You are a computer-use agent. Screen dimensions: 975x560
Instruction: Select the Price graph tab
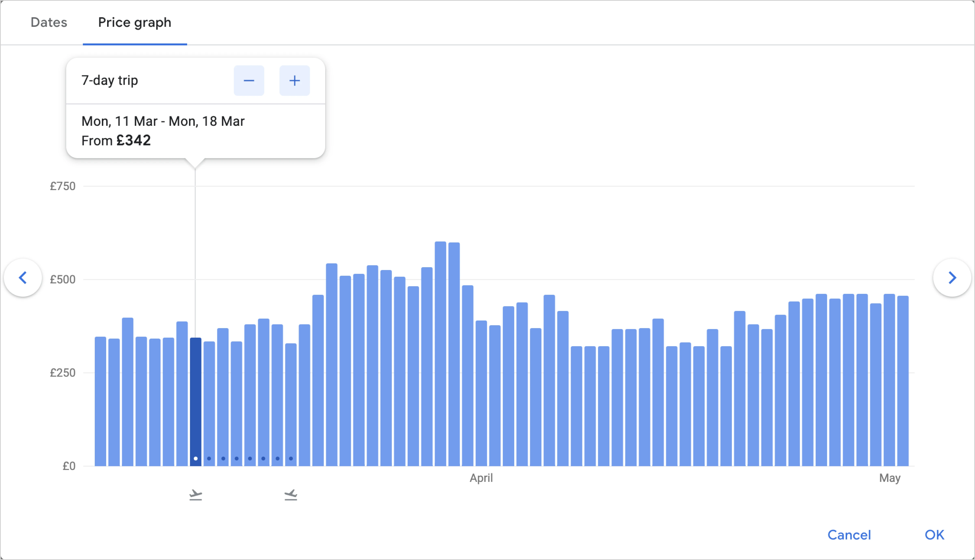(x=135, y=22)
